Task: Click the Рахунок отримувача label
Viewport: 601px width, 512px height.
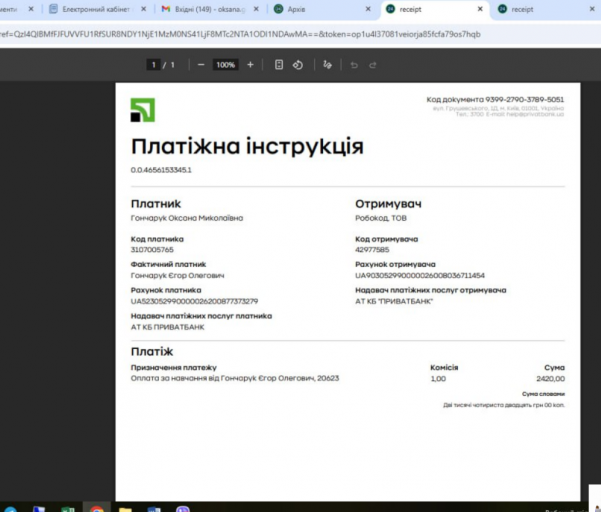Action: coord(395,264)
